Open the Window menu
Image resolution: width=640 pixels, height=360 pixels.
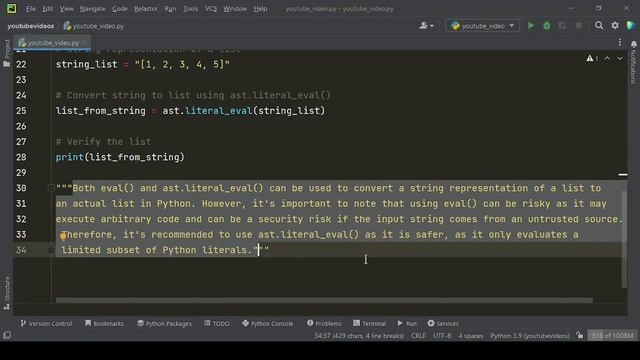(235, 9)
